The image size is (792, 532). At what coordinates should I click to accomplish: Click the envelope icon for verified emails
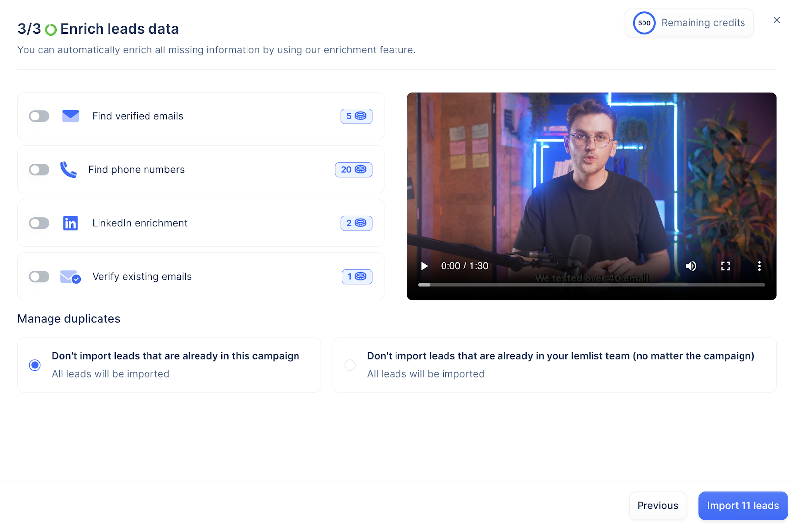[70, 116]
